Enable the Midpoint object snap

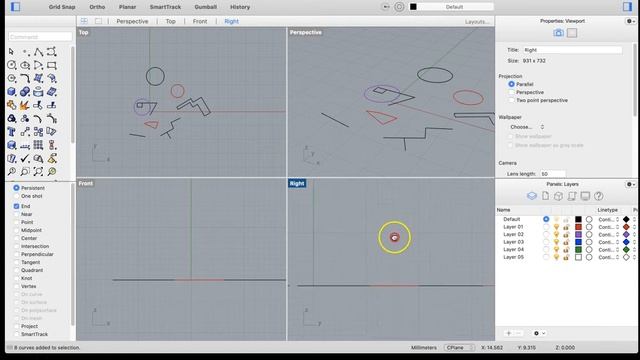[x=16, y=230]
